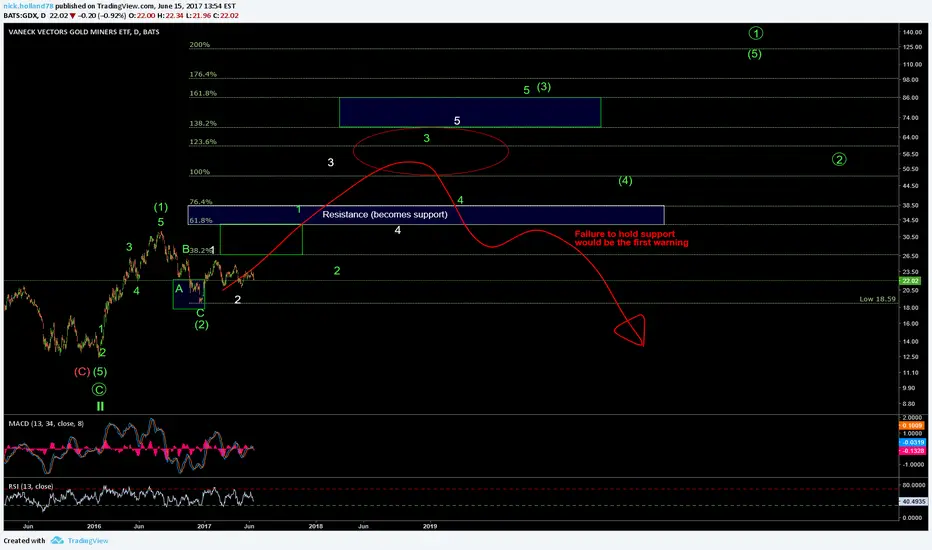This screenshot has width=932, height=550.
Task: Click the 64.00 price axis value
Action: point(910,137)
